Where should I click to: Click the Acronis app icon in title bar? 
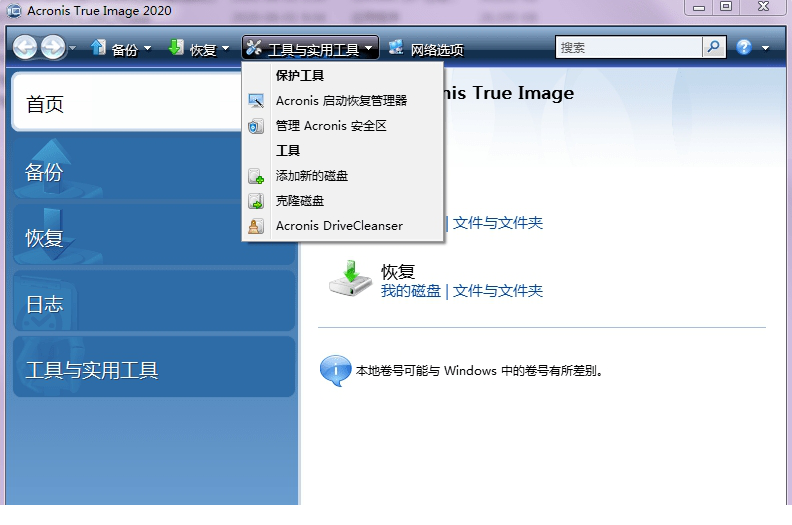14,11
